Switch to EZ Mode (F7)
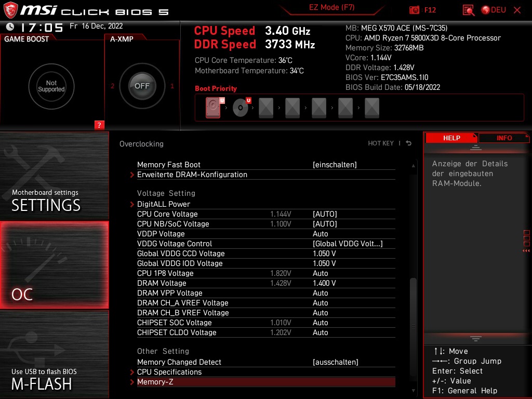Image resolution: width=532 pixels, height=399 pixels. [x=331, y=7]
